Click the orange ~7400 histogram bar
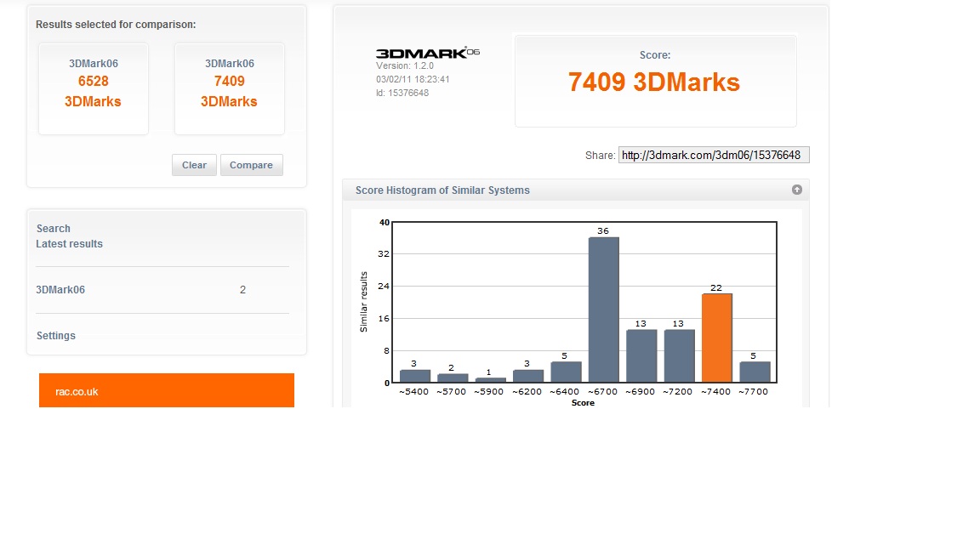This screenshot has width=980, height=551. click(x=717, y=338)
